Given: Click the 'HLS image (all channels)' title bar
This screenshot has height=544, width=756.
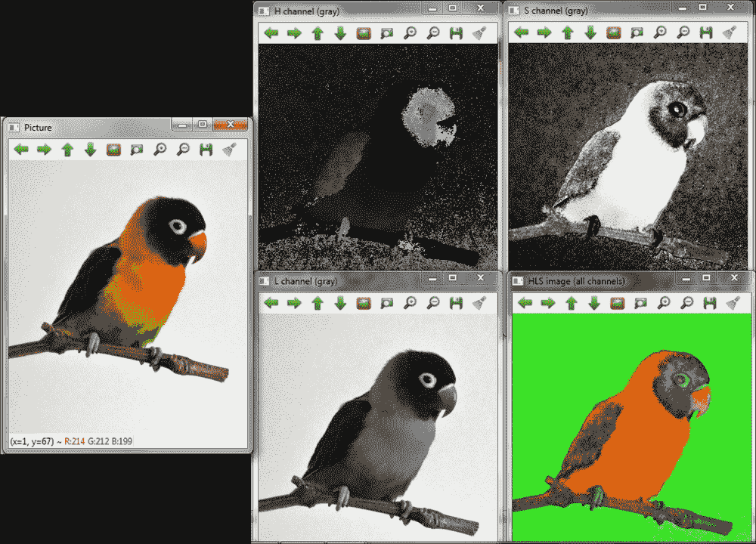Looking at the screenshot, I should point(590,280).
